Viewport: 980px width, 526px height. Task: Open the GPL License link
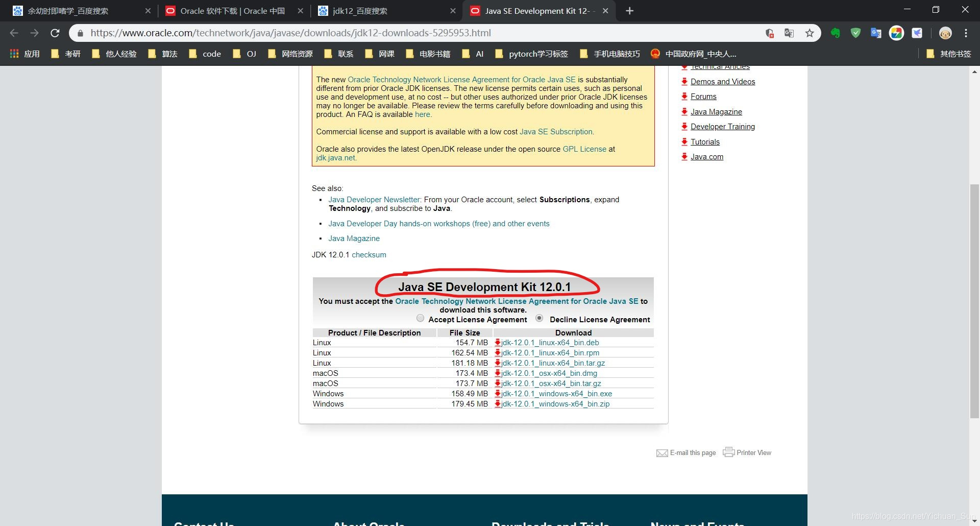(x=584, y=149)
